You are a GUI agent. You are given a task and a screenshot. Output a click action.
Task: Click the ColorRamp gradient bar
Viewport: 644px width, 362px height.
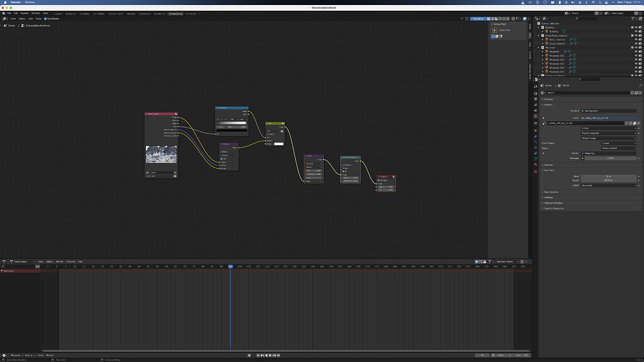[231, 123]
